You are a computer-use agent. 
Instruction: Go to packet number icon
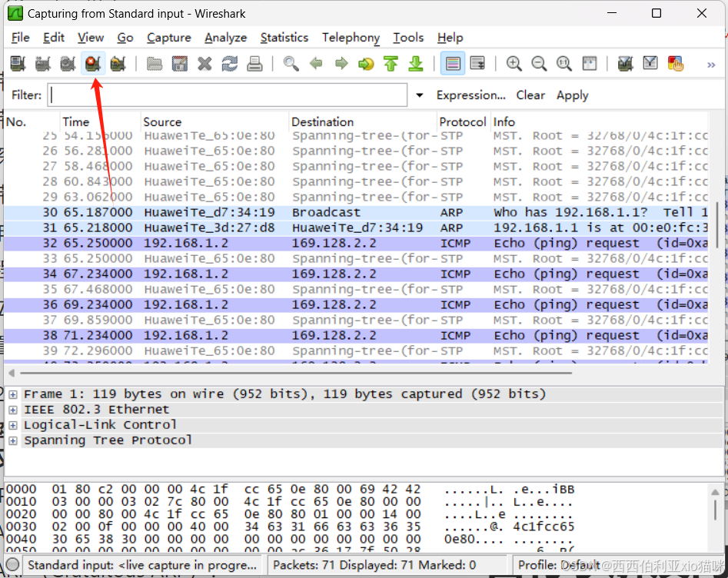click(366, 63)
